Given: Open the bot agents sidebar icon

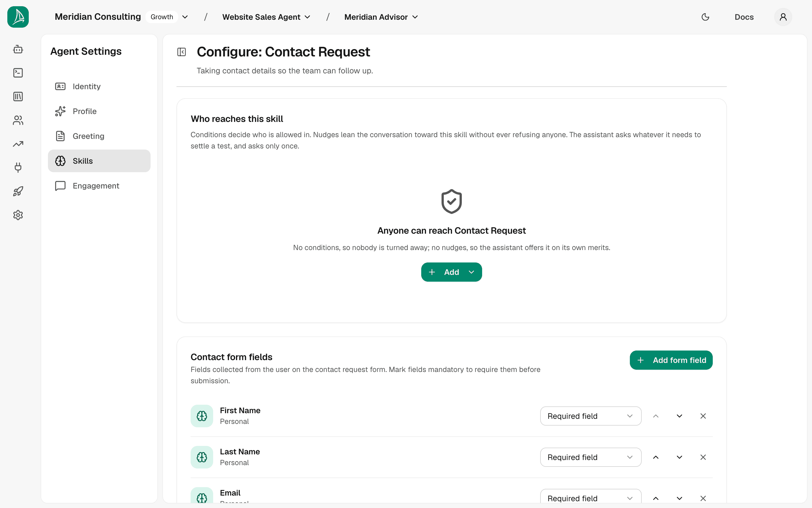Looking at the screenshot, I should (18, 49).
